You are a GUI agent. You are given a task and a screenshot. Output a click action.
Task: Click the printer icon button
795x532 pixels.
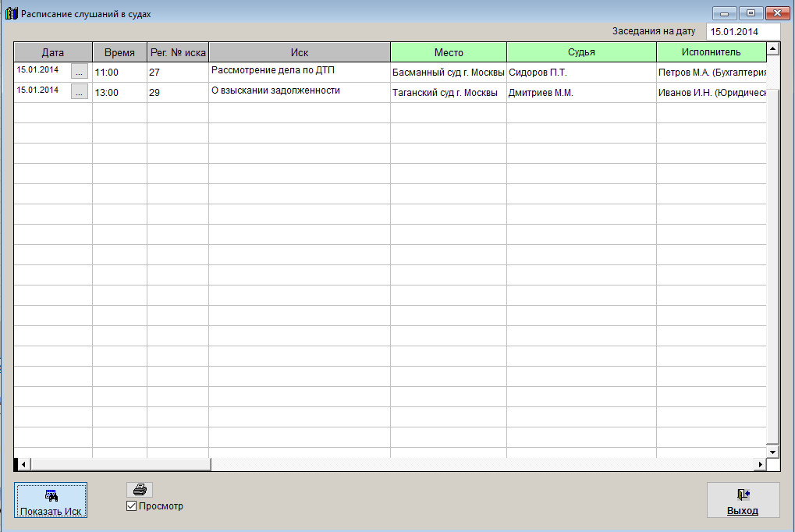(x=140, y=489)
